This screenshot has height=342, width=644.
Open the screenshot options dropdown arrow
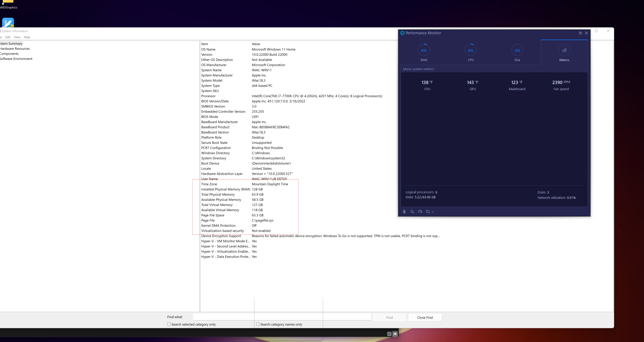coord(432,212)
